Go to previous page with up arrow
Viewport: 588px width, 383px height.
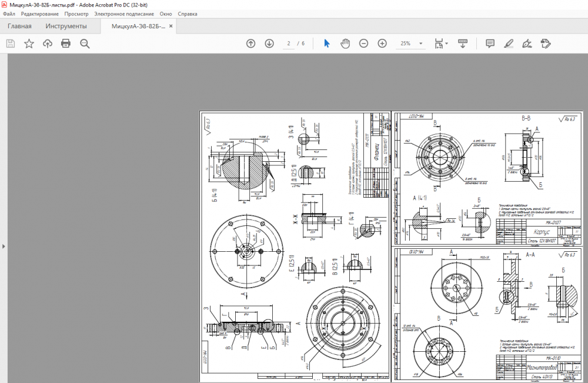[251, 44]
